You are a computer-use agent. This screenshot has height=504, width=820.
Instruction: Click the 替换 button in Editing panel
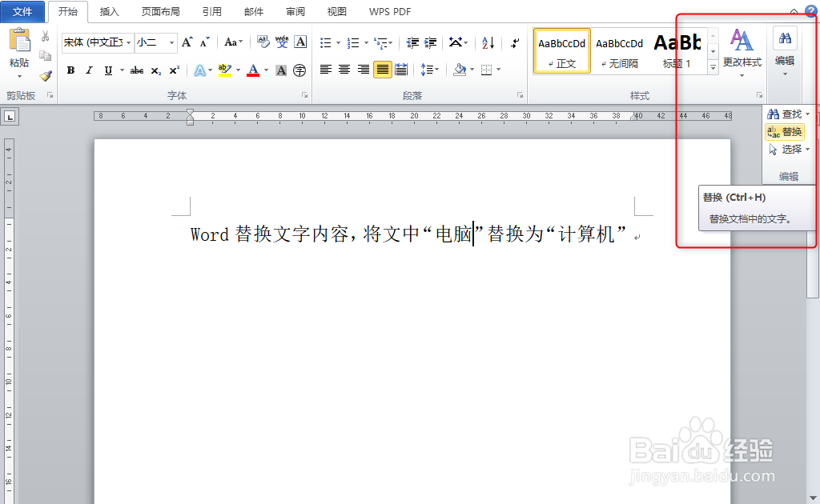786,132
